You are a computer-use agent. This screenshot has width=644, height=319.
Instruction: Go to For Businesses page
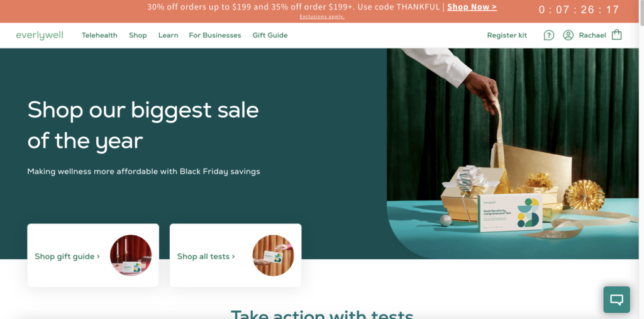click(x=215, y=35)
